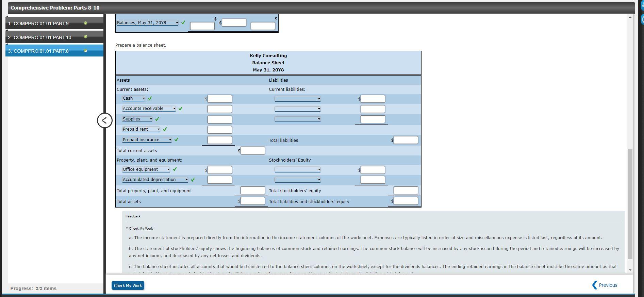Open the Office equipment dropdown
This screenshot has height=297, width=644.
[x=146, y=169]
